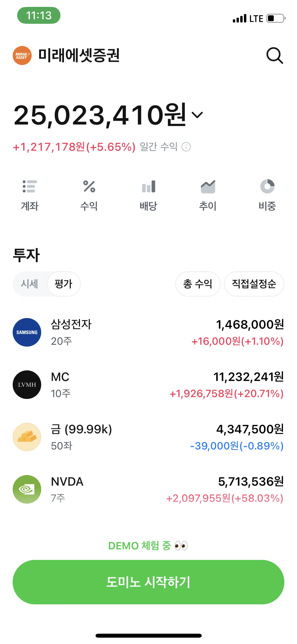The width and height of the screenshot is (297, 644).
Task: Open the search magnifier icon
Action: [275, 56]
